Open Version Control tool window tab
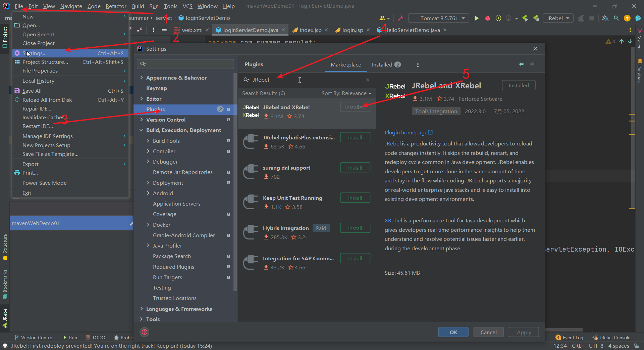Screen dimensions: 644x350 point(34,338)
